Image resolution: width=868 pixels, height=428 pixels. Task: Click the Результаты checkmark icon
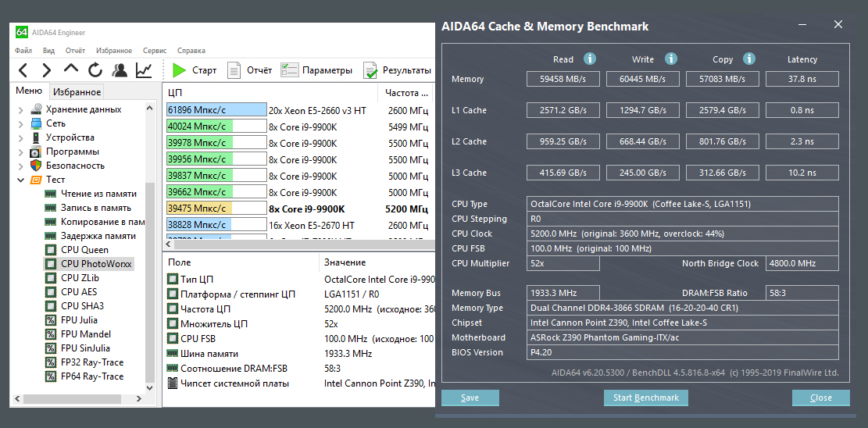pos(370,70)
